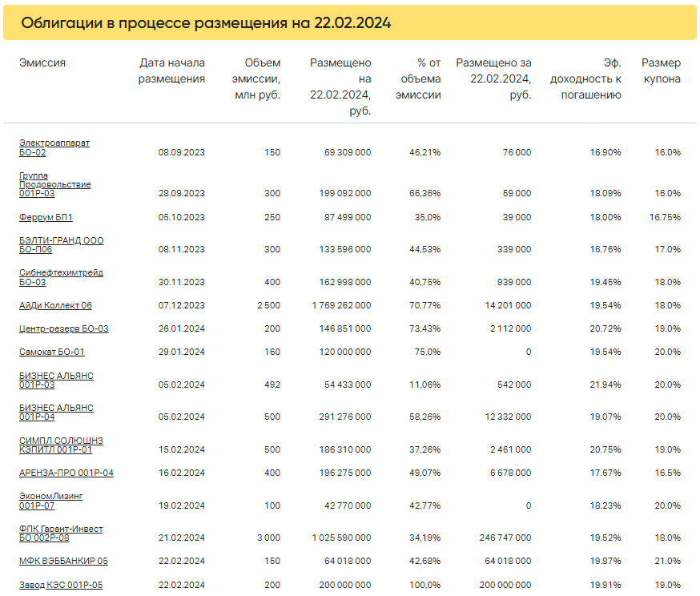Click the coupon value 21.0%

coord(667,562)
